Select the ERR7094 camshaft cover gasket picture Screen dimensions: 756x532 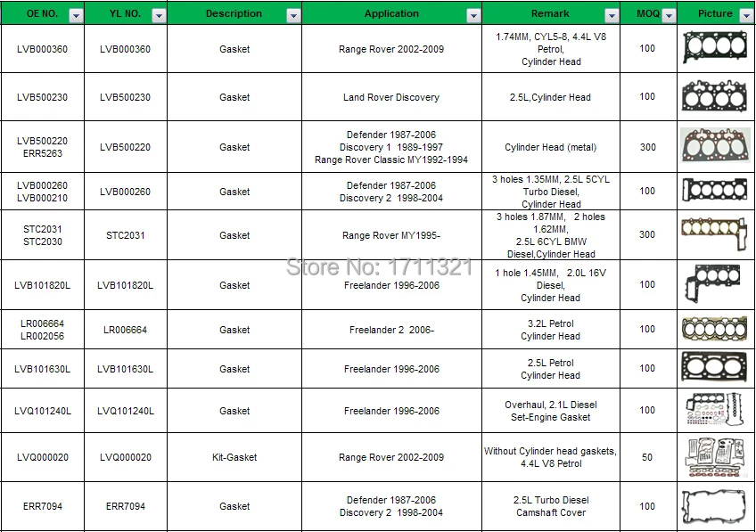pyautogui.click(x=713, y=506)
